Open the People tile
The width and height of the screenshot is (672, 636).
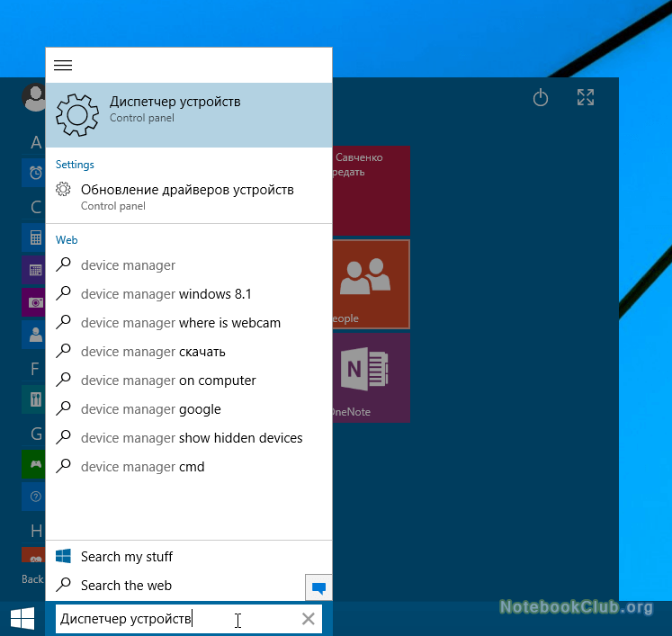pyautogui.click(x=372, y=284)
